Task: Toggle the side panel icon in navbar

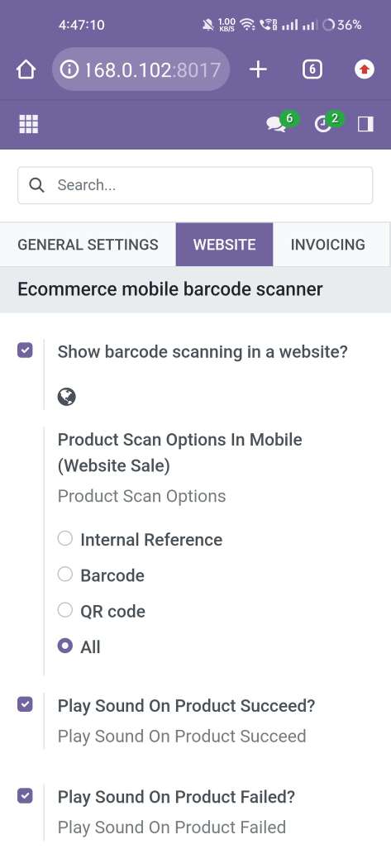Action: tap(365, 124)
